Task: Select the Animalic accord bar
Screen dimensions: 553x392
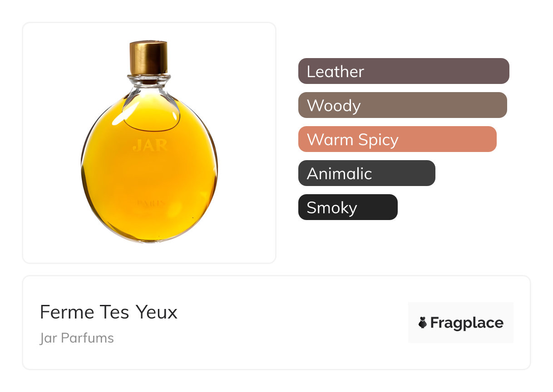Action: point(367,173)
